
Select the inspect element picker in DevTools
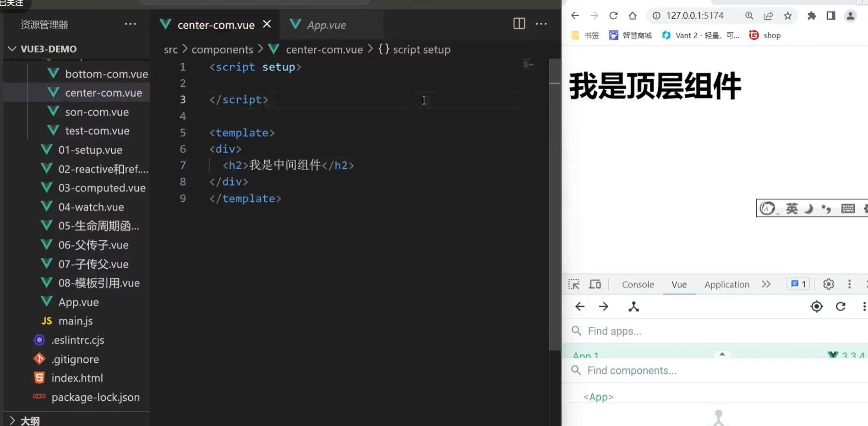(x=573, y=284)
